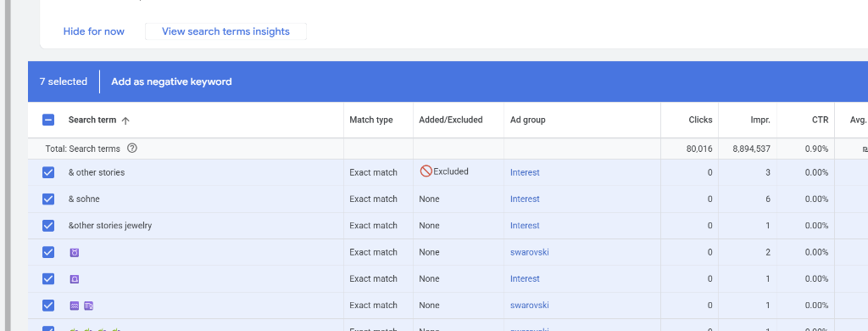Viewport: 868px width, 331px height.
Task: Open swarovski ad group in Taurus emoji row
Action: pyautogui.click(x=530, y=252)
